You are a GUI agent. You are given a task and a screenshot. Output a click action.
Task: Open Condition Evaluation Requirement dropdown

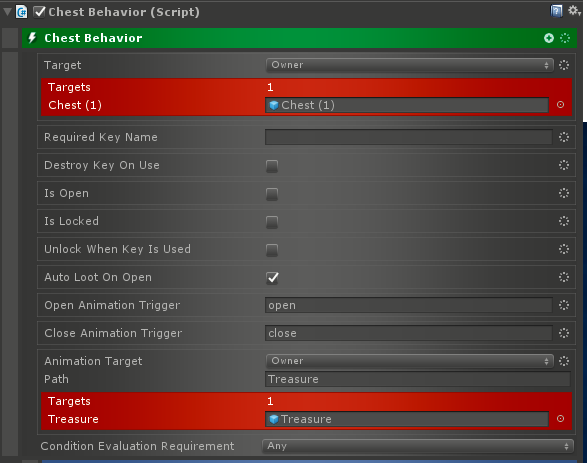pyautogui.click(x=418, y=446)
